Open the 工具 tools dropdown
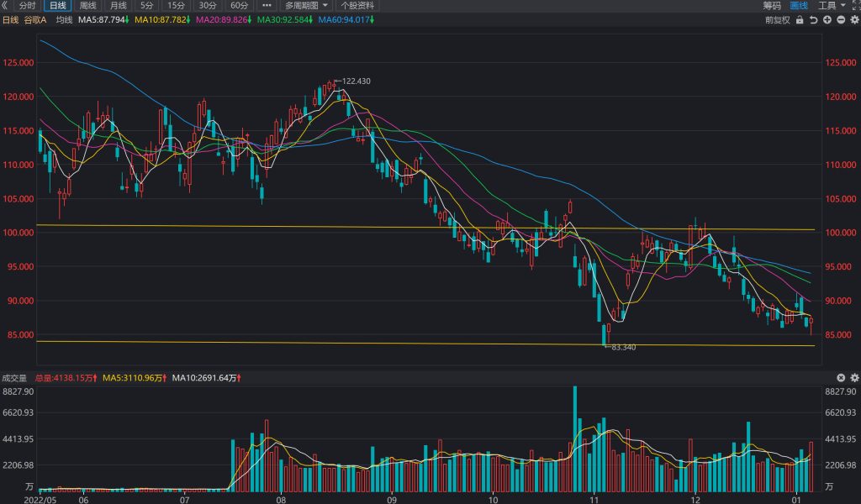The width and height of the screenshot is (861, 504). [x=832, y=6]
